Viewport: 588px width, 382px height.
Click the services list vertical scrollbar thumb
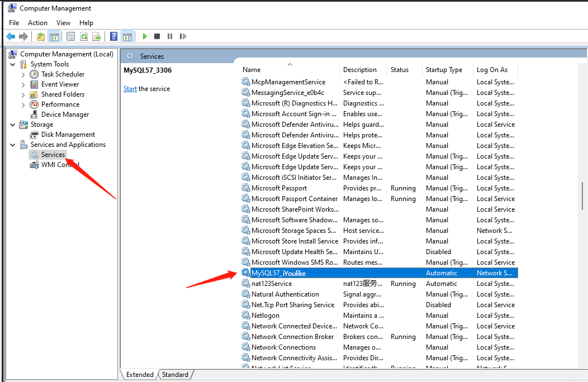coord(582,195)
